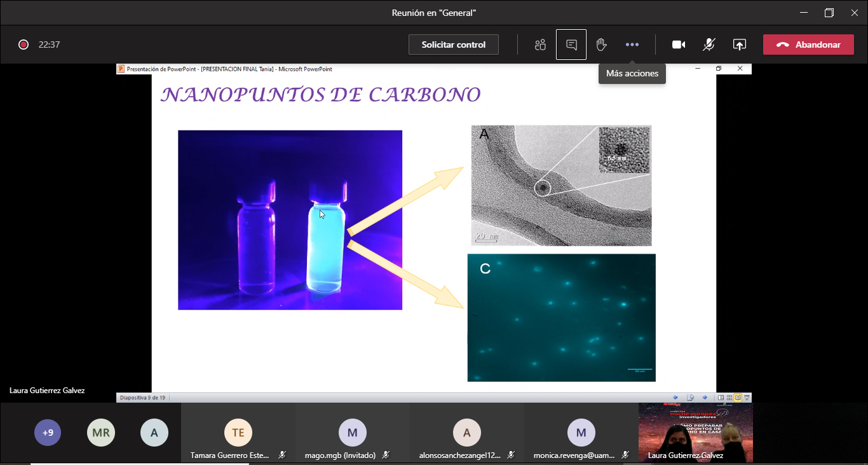This screenshot has height=465, width=868.
Task: Expand the +9 additional participants
Action: [48, 433]
